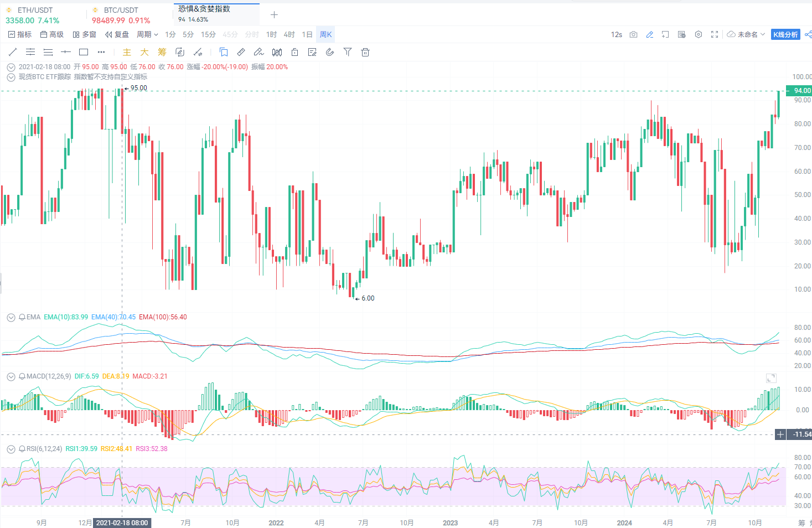Delete drawings with the trash icon
812x528 pixels.
pyautogui.click(x=365, y=52)
